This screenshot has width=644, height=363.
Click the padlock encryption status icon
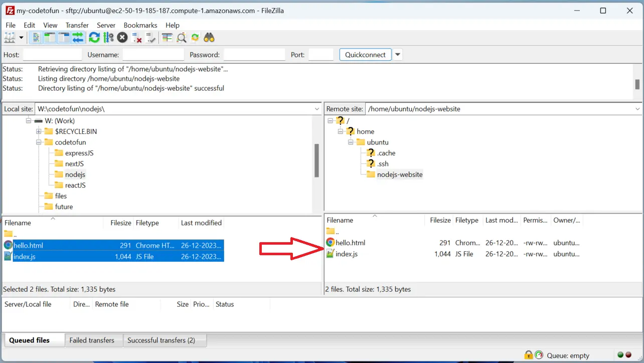(x=528, y=355)
